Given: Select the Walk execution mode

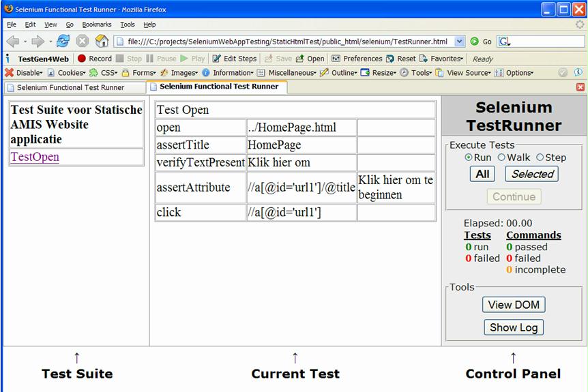Looking at the screenshot, I should click(501, 157).
